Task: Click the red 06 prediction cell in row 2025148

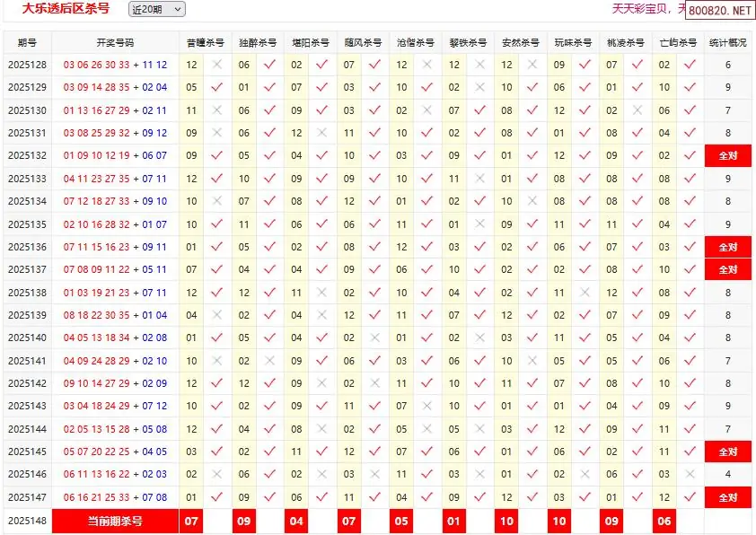Action: pos(664,521)
